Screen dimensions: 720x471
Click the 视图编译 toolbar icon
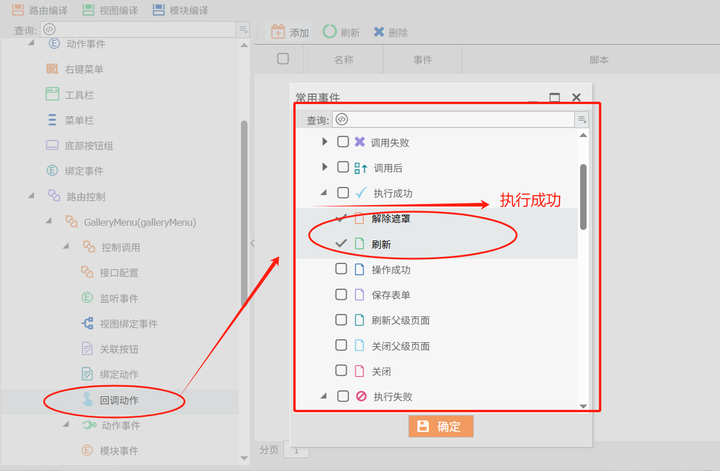[x=88, y=10]
